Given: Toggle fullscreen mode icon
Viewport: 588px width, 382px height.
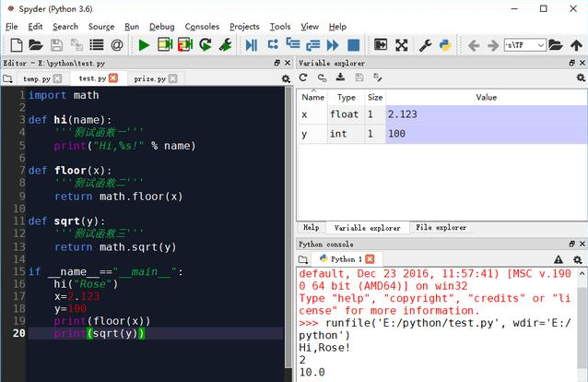Looking at the screenshot, I should pyautogui.click(x=401, y=45).
